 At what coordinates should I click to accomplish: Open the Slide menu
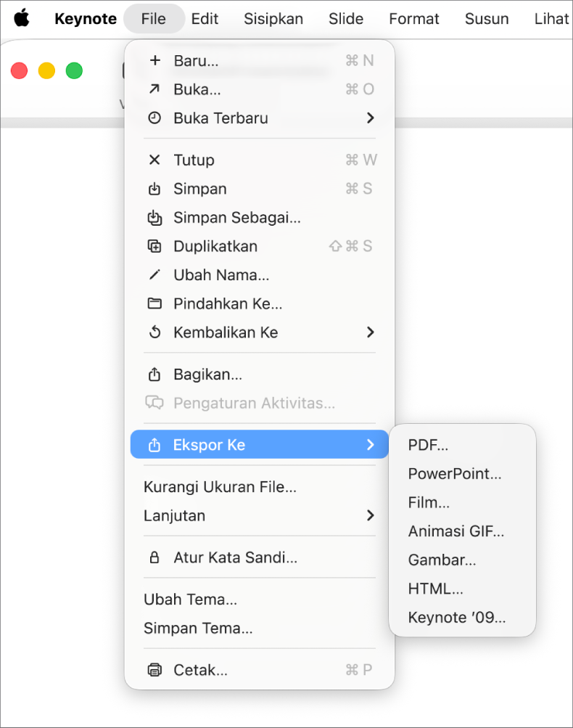pyautogui.click(x=346, y=19)
